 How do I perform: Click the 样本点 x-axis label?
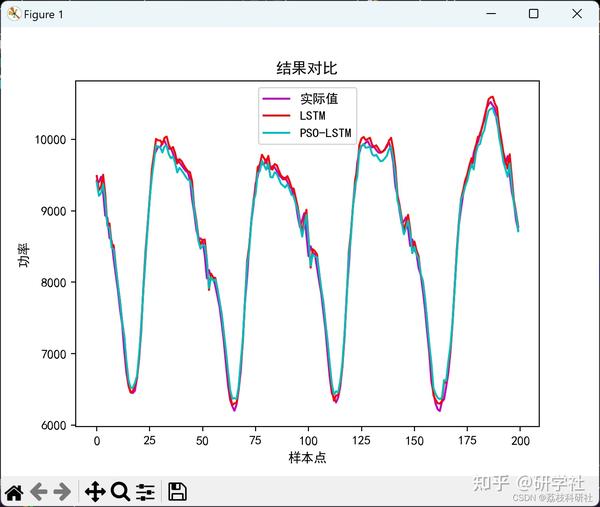pyautogui.click(x=307, y=458)
